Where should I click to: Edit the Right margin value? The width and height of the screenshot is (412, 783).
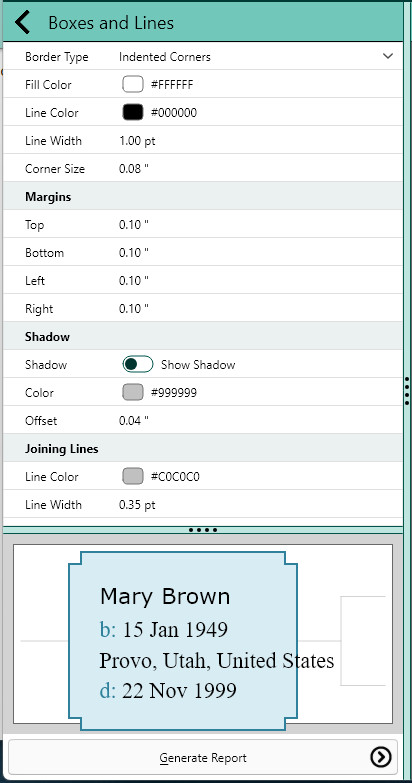134,309
